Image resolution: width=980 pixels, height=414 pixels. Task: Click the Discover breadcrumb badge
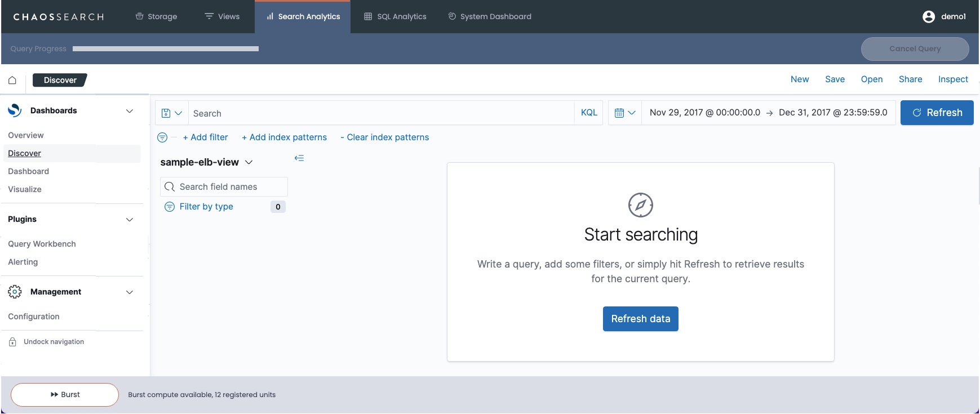(60, 80)
